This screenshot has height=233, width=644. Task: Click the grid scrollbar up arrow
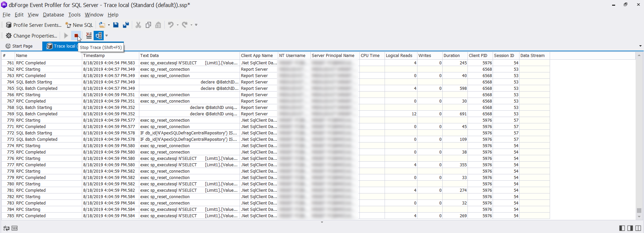(x=639, y=55)
